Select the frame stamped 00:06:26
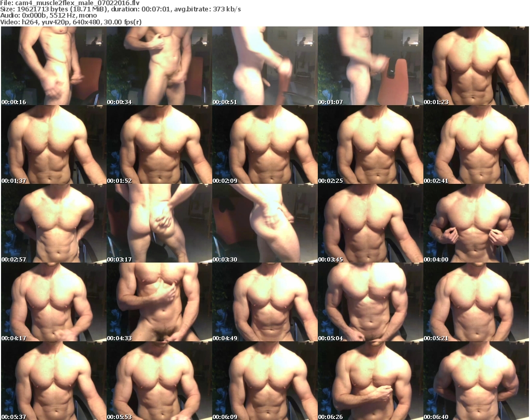Viewport: 530px width, 420px height. click(371, 381)
